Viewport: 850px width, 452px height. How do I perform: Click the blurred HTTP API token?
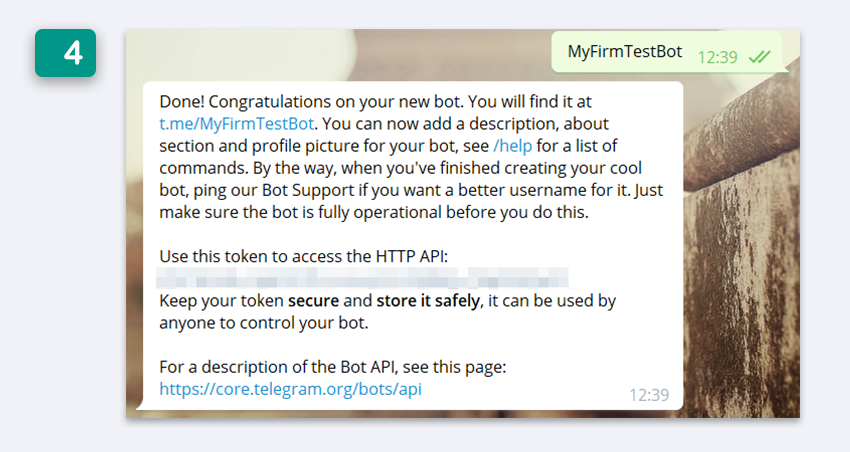click(362, 277)
